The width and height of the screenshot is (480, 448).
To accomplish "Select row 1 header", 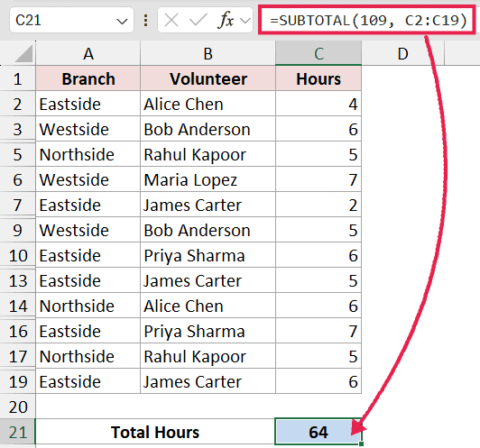I will pyautogui.click(x=18, y=79).
